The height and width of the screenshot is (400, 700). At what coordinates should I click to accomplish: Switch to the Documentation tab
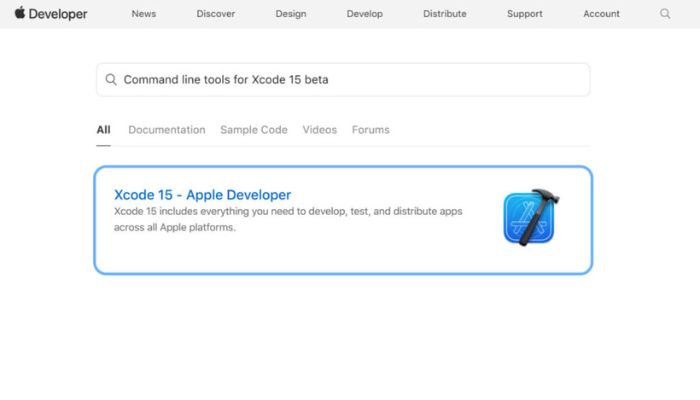pos(167,130)
